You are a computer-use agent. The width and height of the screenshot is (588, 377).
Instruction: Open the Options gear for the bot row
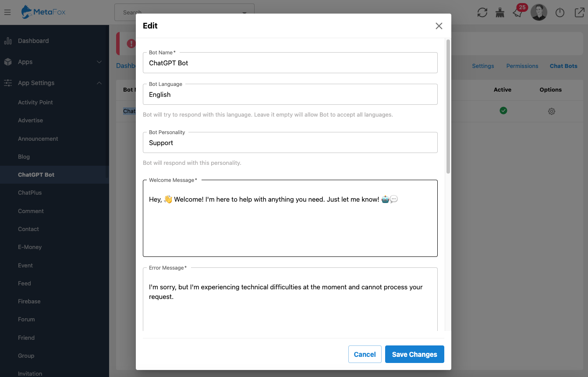point(552,111)
